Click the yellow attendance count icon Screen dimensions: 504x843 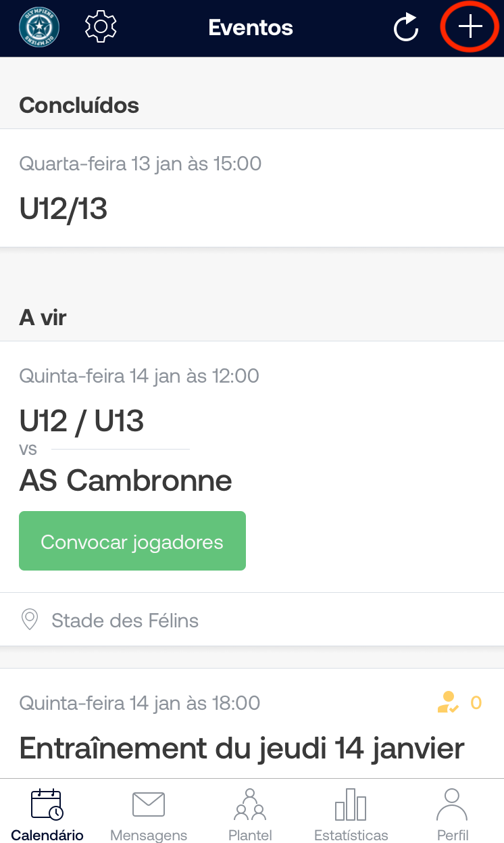point(447,702)
